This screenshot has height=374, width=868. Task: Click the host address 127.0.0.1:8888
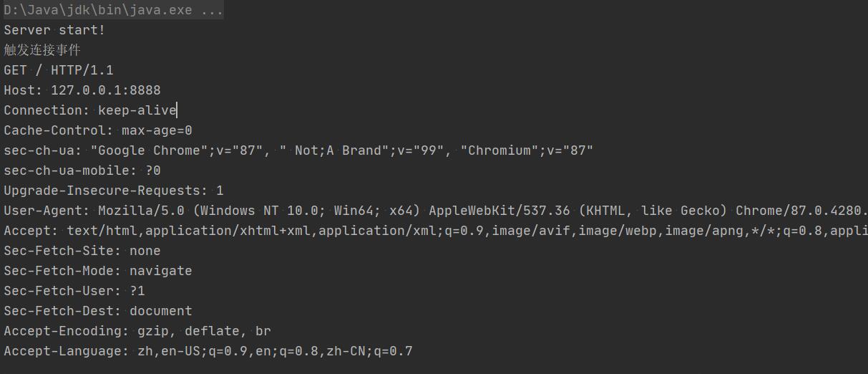[x=106, y=90]
